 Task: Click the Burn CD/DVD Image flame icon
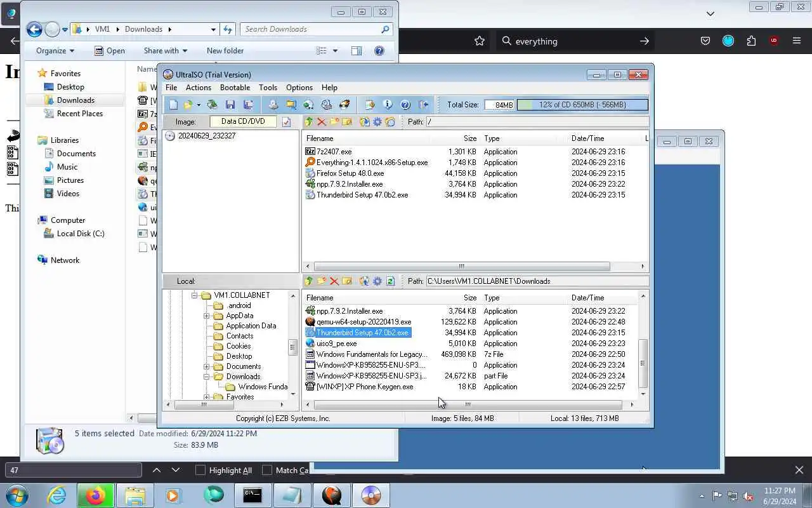pos(344,105)
